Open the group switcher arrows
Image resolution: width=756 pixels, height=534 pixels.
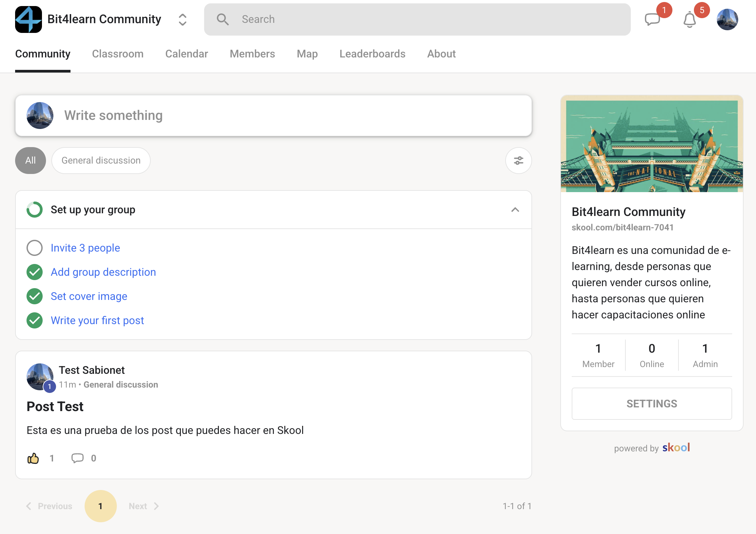click(x=182, y=19)
